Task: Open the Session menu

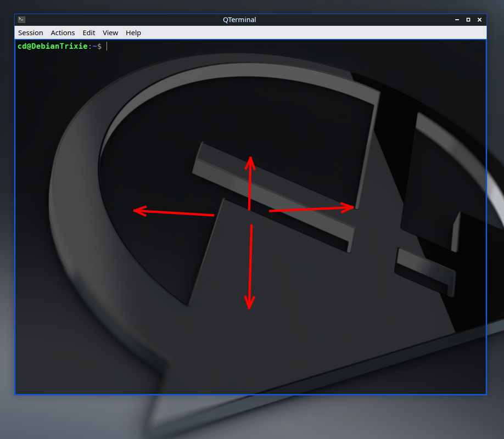Action: pos(31,33)
